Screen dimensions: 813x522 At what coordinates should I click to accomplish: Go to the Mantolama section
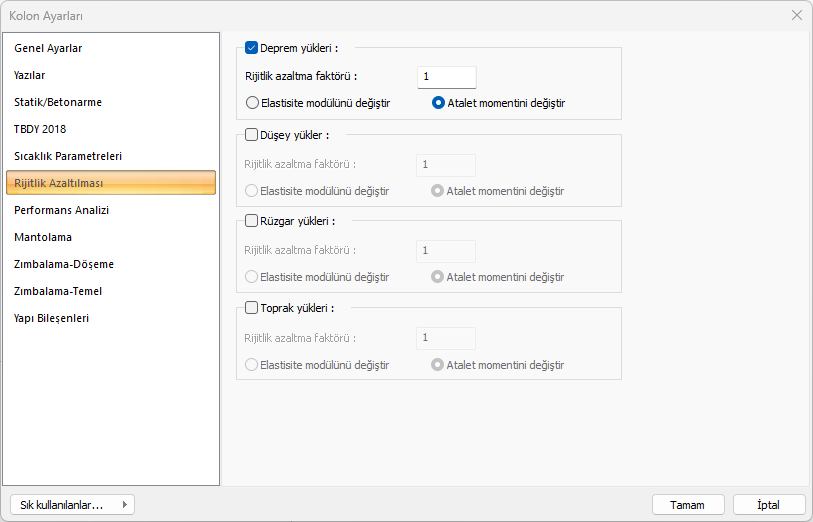pos(43,237)
